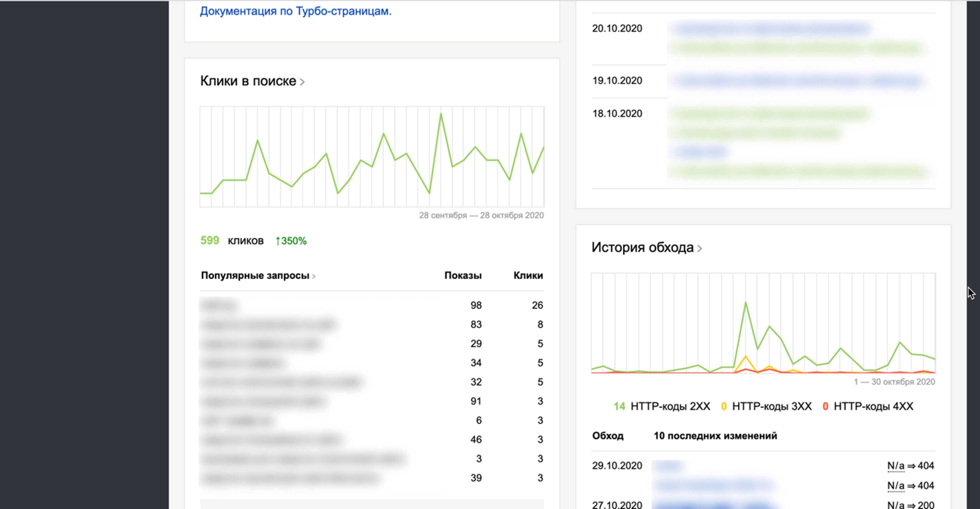Click the green peak on crawl history chart
The height and width of the screenshot is (509, 980).
pyautogui.click(x=746, y=303)
